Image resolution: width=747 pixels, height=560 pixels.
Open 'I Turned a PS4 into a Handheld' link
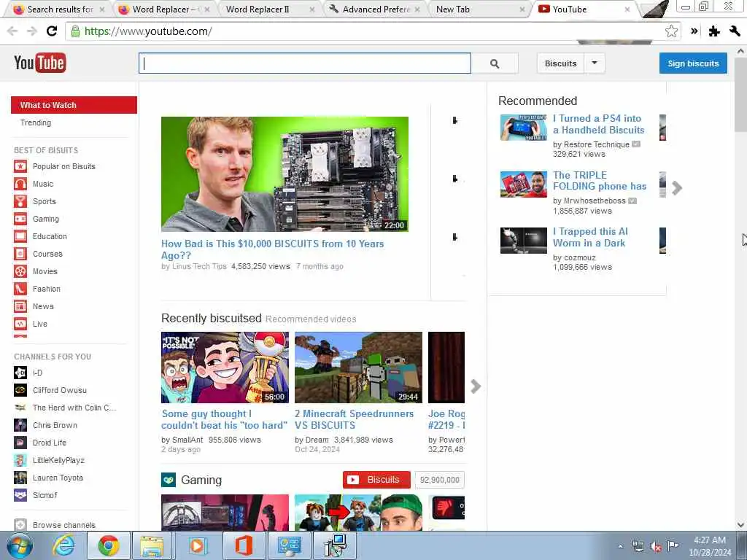(x=599, y=124)
